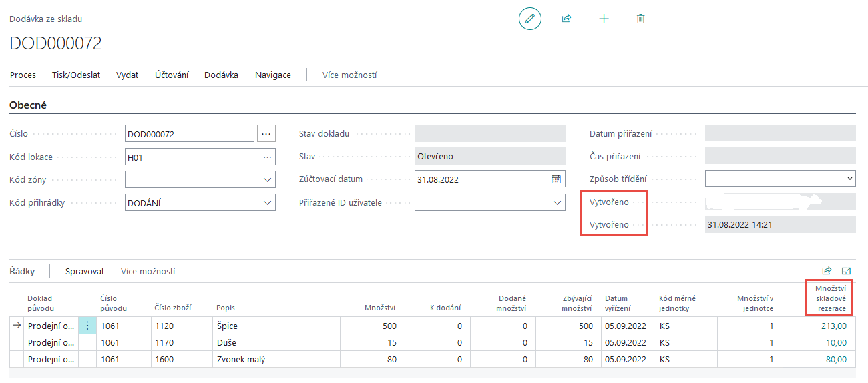Image resolution: width=868 pixels, height=383 pixels.
Task: Expand the lines grid to full view
Action: (847, 271)
